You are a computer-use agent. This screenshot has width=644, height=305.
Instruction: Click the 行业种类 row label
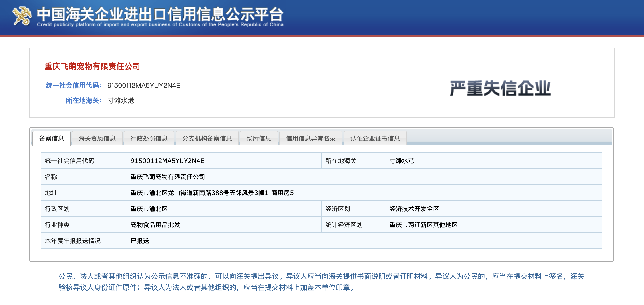83,225
